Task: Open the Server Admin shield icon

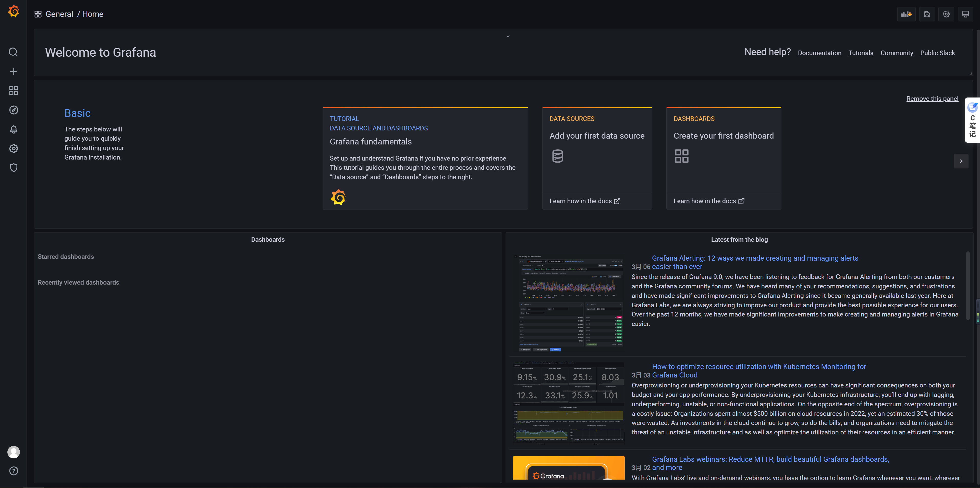Action: [13, 168]
